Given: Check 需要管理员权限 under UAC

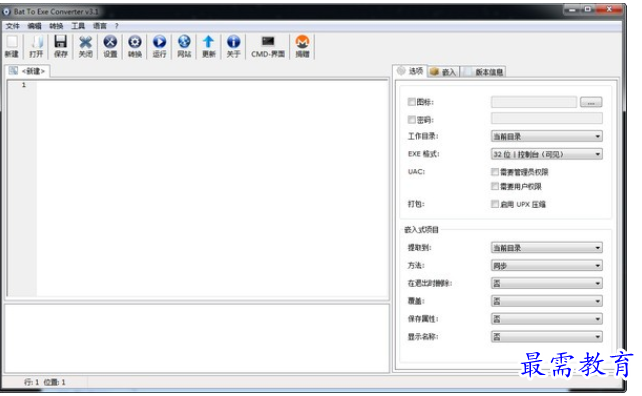Looking at the screenshot, I should pos(495,172).
